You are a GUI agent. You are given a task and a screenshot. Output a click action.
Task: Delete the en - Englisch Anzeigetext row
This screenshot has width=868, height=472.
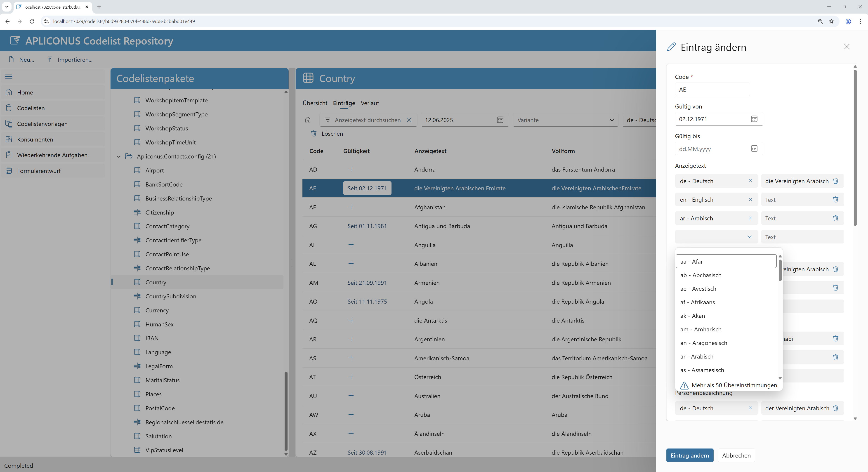[x=836, y=199]
